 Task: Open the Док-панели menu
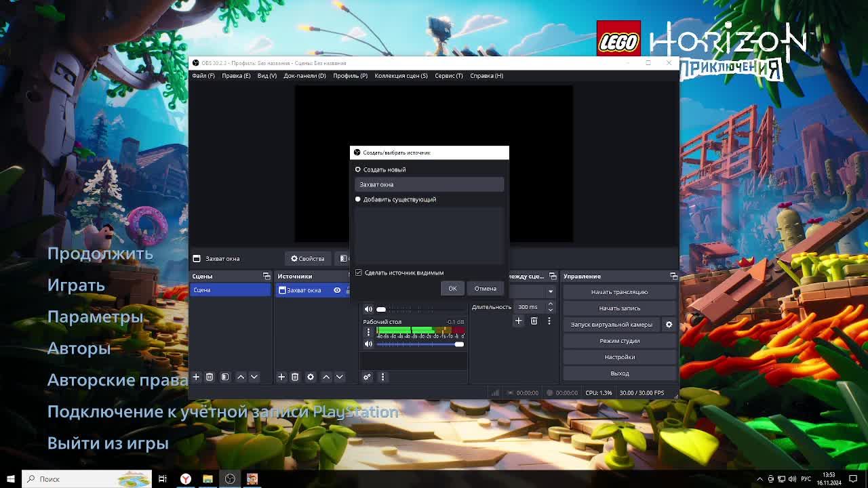304,75
